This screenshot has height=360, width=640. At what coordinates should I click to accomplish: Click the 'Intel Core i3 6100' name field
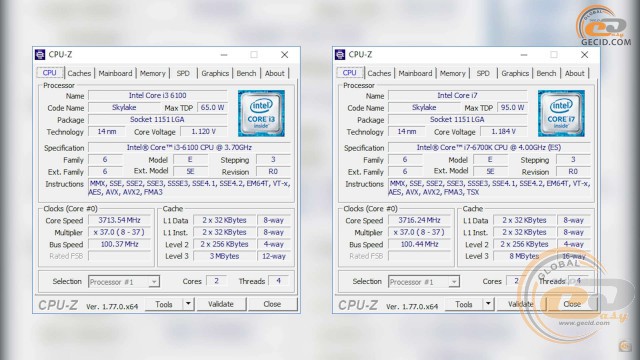[158, 96]
